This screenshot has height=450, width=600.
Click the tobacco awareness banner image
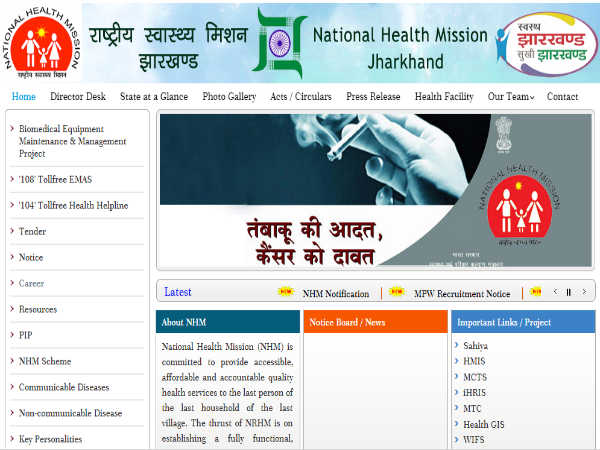click(x=374, y=192)
